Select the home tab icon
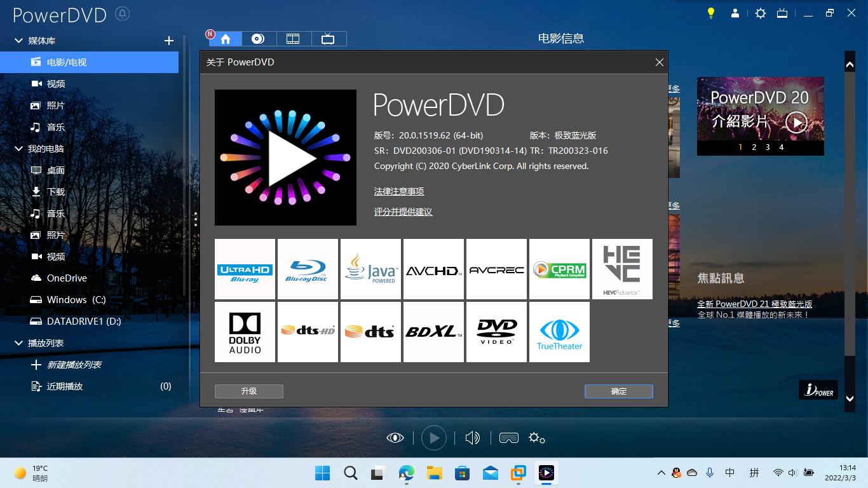This screenshot has width=868, height=488. 225,39
